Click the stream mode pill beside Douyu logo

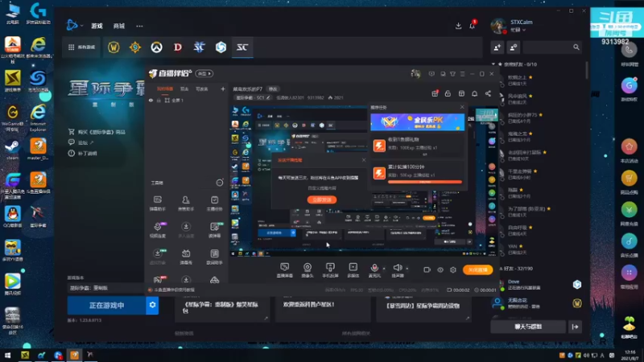click(x=204, y=73)
